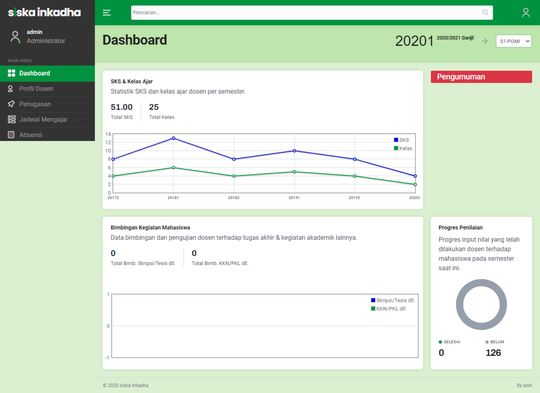
Task: Click Total Bimb. KKN/PKL dll. label
Action: (220, 263)
